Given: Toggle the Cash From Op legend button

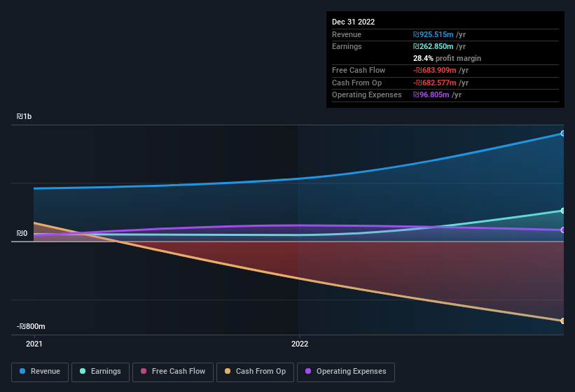Looking at the screenshot, I should (255, 372).
